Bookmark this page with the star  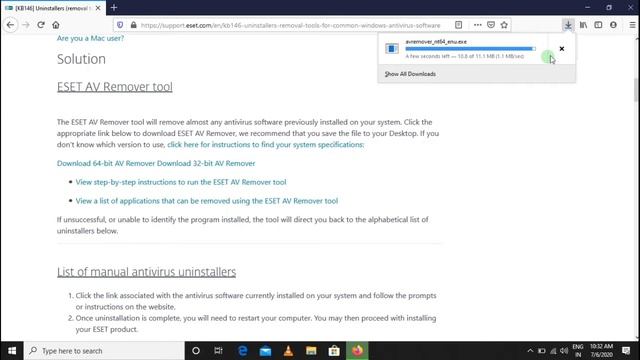point(504,25)
